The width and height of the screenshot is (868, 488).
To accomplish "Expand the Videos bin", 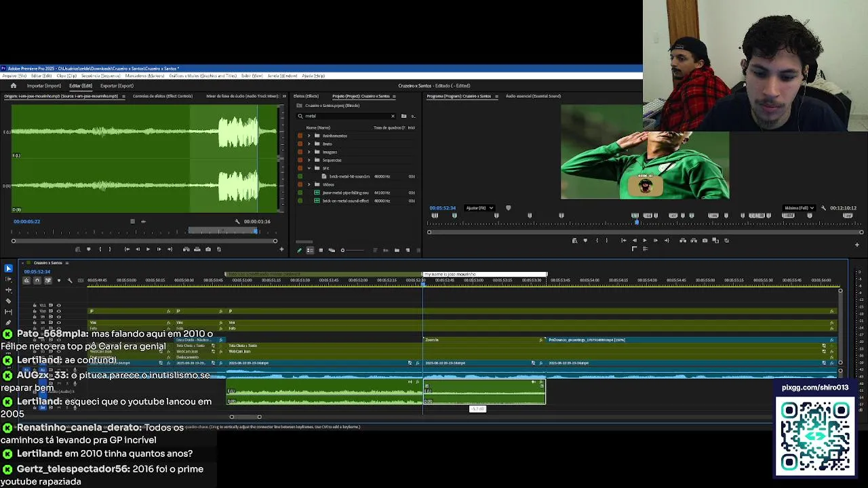I will (309, 184).
